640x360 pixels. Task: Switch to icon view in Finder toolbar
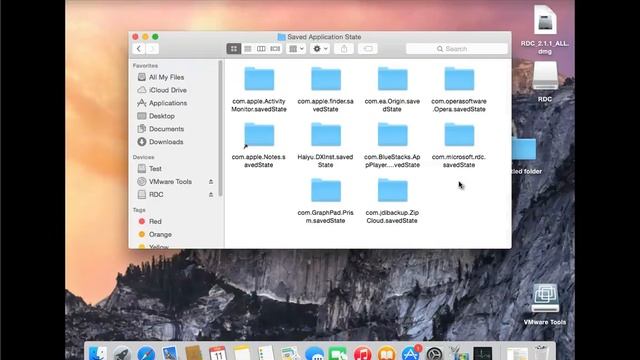233,49
